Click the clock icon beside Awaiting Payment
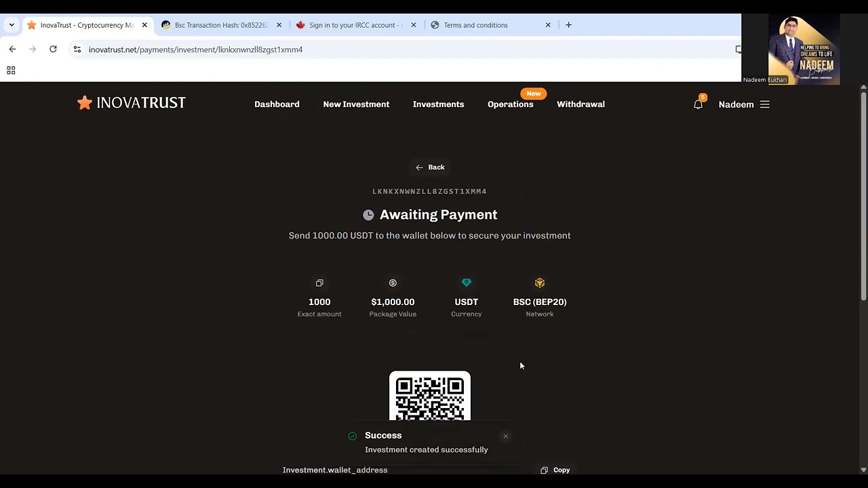The height and width of the screenshot is (488, 868). click(368, 215)
